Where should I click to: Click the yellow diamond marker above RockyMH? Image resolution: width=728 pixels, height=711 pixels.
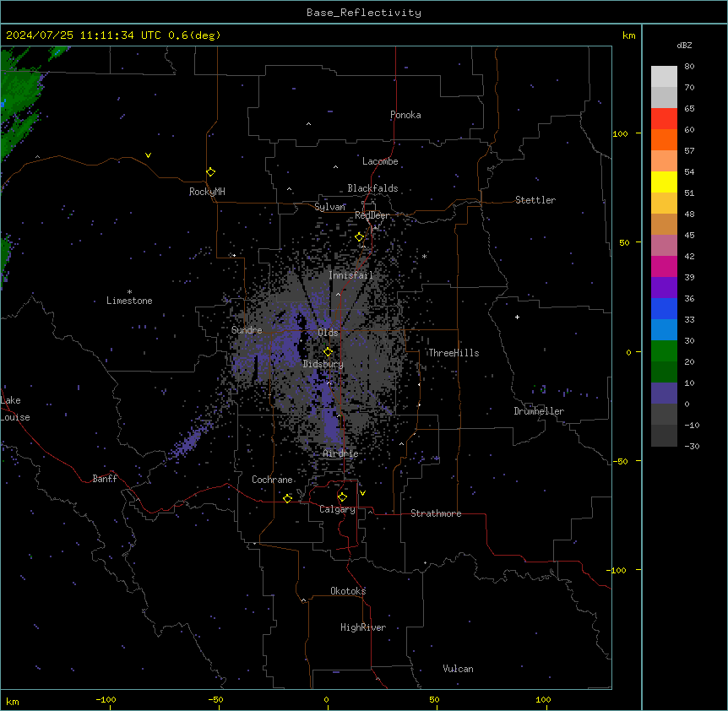(x=210, y=171)
